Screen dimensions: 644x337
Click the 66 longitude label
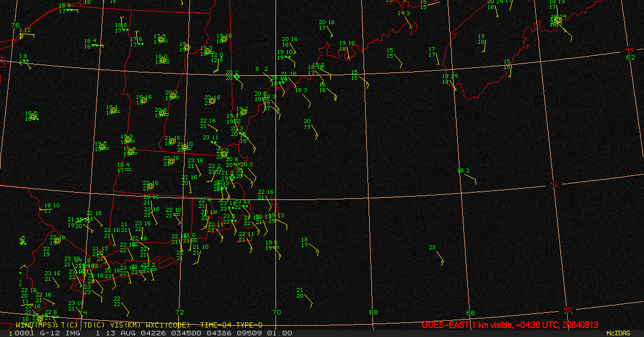coord(470,313)
